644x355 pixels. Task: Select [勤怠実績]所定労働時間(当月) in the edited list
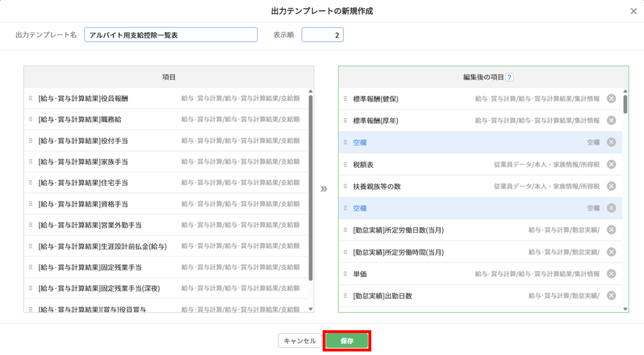tap(480, 252)
